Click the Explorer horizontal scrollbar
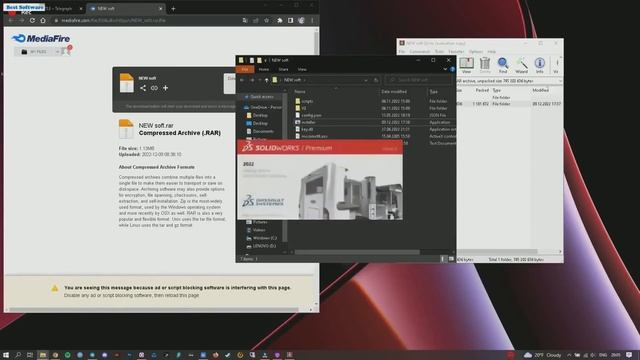Image resolution: width=640 pixels, height=360 pixels. click(x=357, y=252)
